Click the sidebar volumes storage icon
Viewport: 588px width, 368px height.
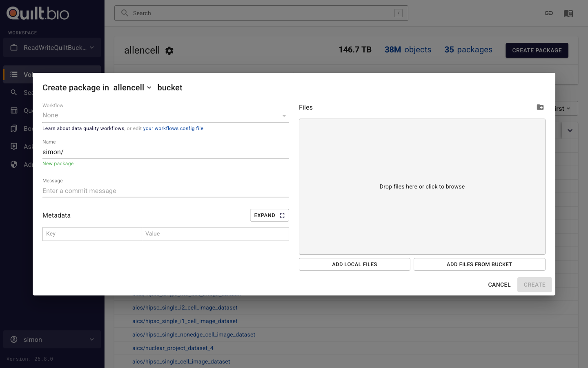pos(14,74)
